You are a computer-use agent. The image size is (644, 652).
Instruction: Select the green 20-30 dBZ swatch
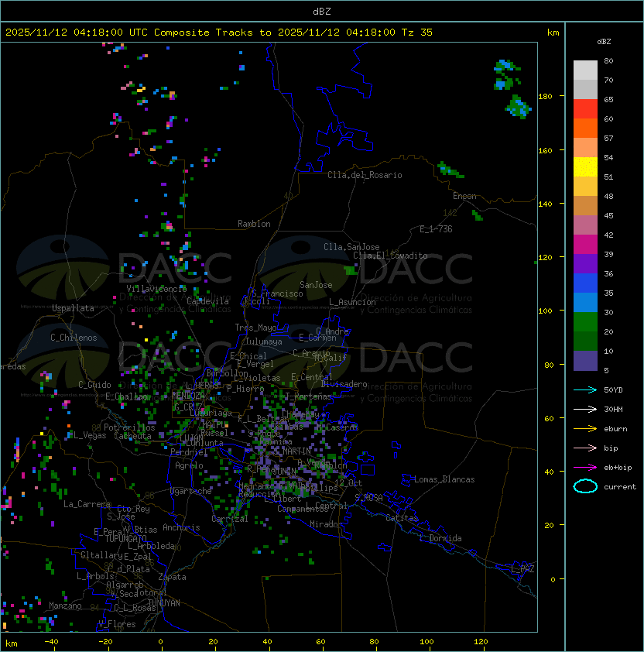pos(585,322)
